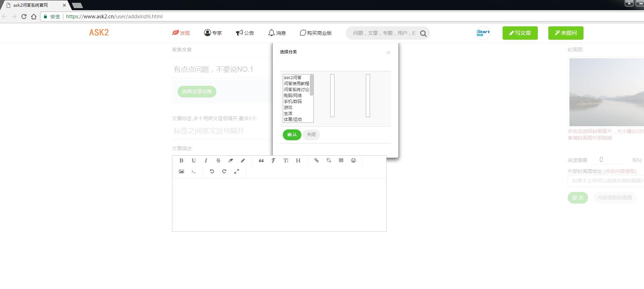Image resolution: width=644 pixels, height=289 pixels.
Task: Choose 游戏 from the category list
Action: [288, 108]
